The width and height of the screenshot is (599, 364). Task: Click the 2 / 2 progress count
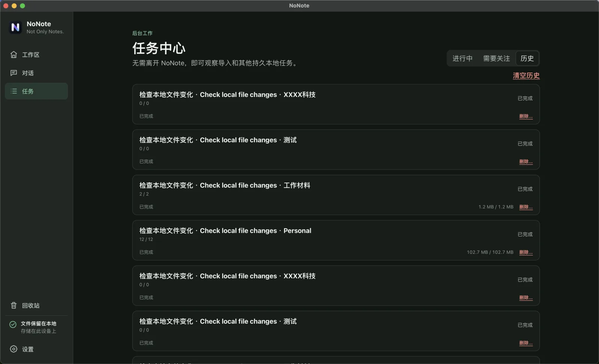pos(144,194)
